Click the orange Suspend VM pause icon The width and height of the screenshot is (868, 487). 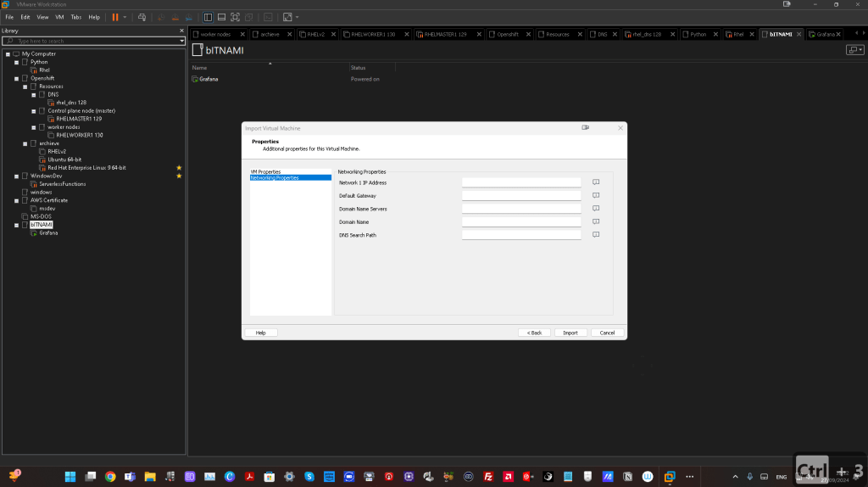[x=115, y=17]
